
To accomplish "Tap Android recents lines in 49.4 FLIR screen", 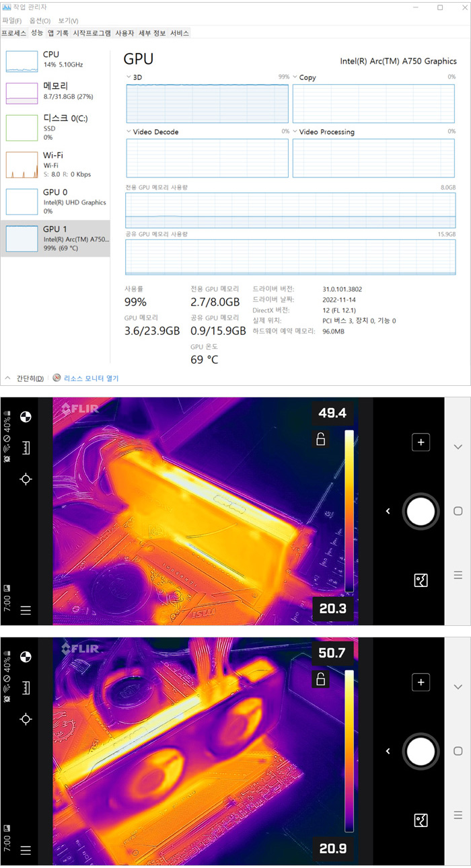I will [x=458, y=575].
